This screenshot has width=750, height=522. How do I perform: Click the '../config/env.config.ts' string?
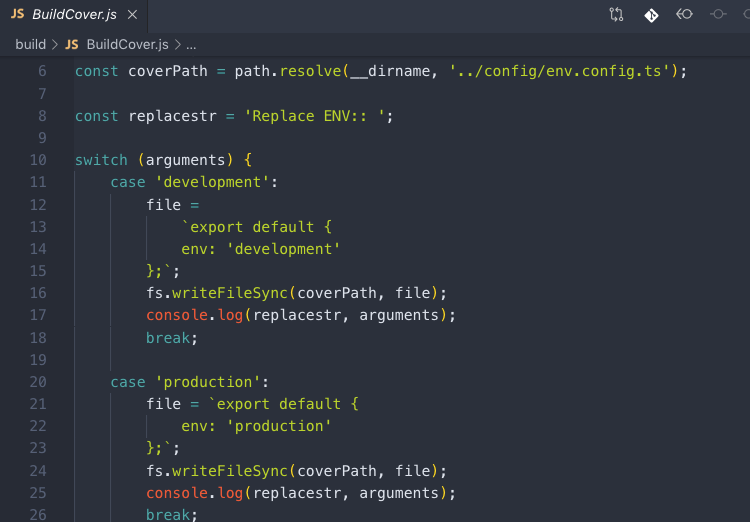[x=559, y=71]
